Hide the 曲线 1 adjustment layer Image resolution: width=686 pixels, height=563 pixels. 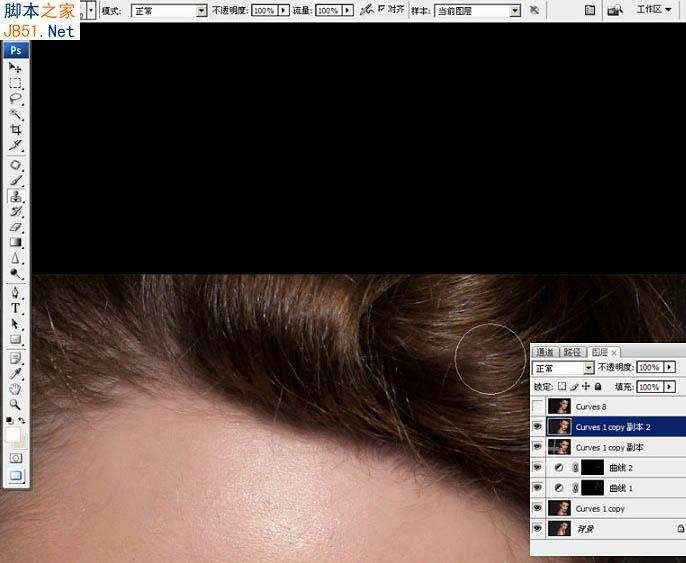pyautogui.click(x=538, y=487)
